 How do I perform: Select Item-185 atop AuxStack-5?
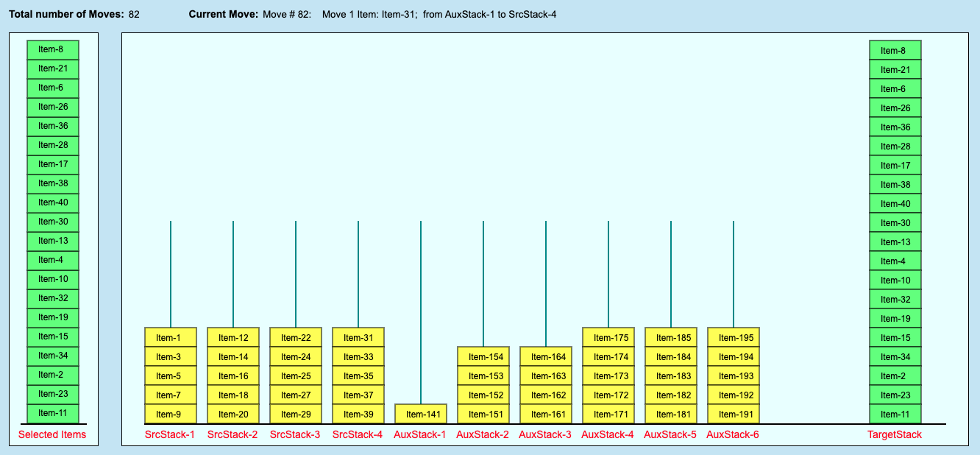point(671,337)
